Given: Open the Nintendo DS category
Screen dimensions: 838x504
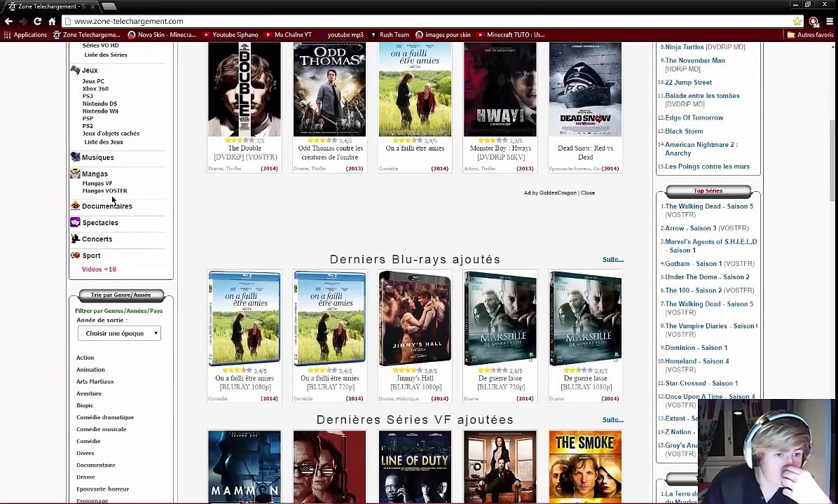Looking at the screenshot, I should point(99,104).
